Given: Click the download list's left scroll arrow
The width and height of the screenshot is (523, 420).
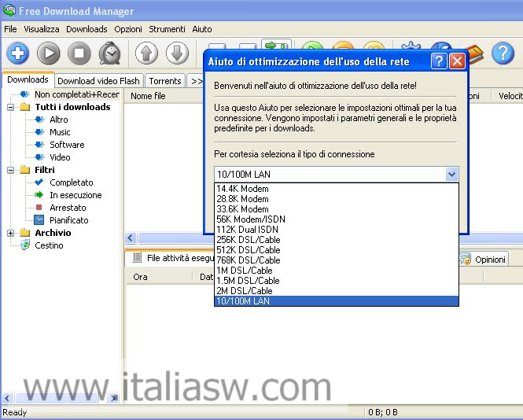Looking at the screenshot, I should point(131,238).
